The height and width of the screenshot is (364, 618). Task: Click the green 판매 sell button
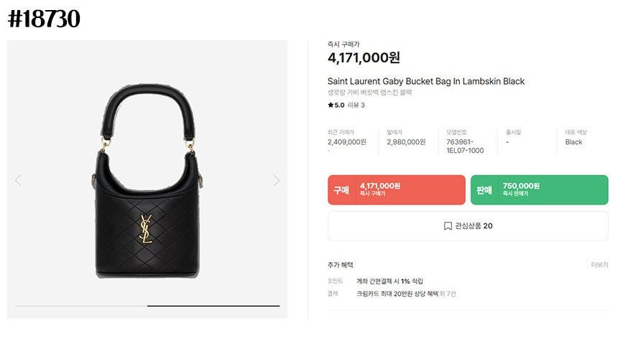tap(539, 190)
